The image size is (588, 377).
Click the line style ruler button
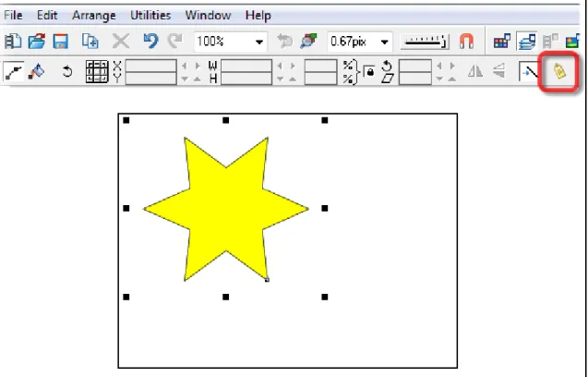coord(425,42)
